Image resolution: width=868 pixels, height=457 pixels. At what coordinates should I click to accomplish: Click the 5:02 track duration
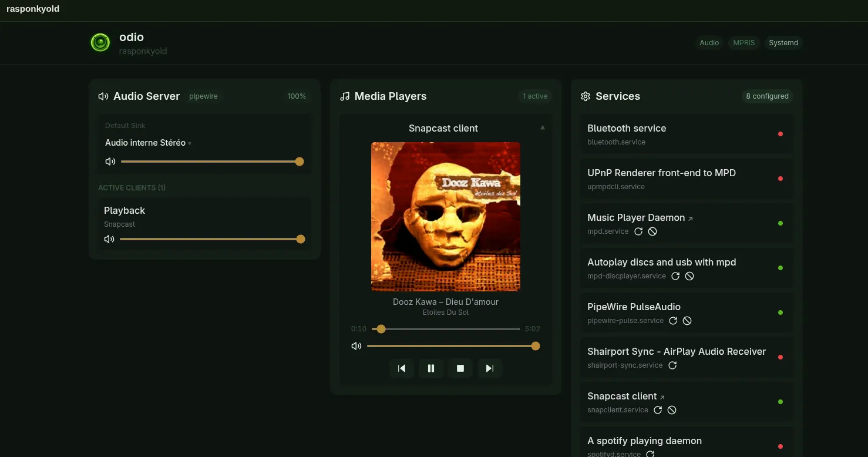point(533,329)
